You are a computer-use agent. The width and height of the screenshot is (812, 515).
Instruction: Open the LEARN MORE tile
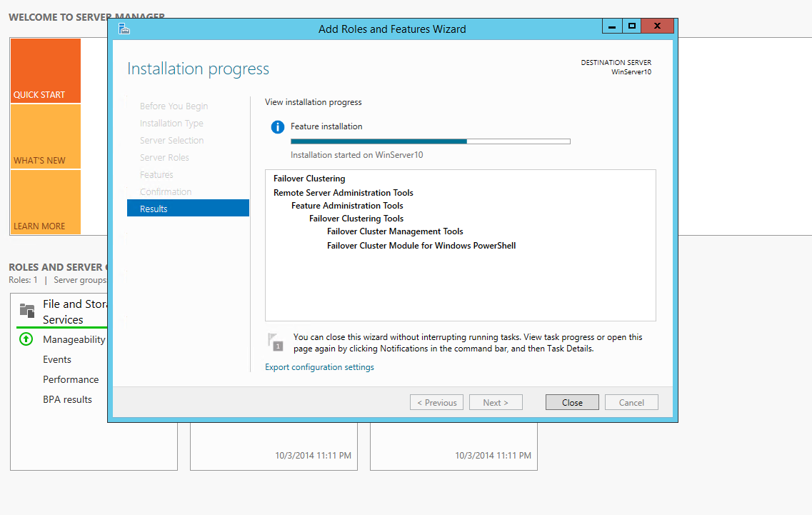click(45, 202)
